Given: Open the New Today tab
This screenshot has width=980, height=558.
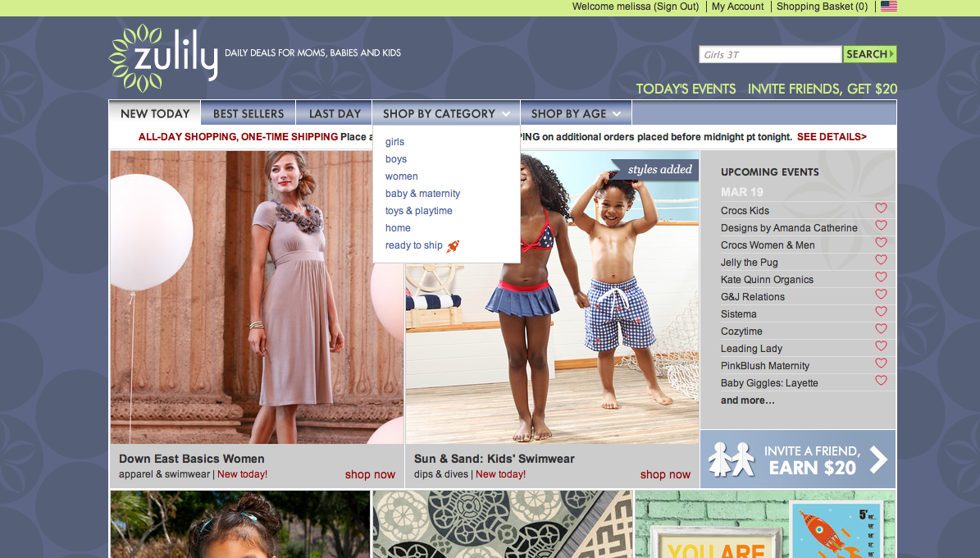Looking at the screenshot, I should click(155, 113).
